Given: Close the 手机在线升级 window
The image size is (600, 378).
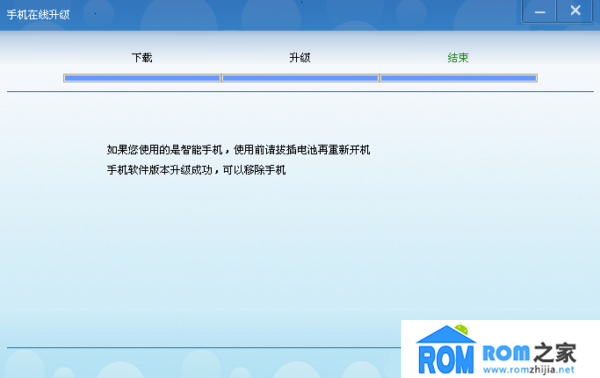Looking at the screenshot, I should click(x=575, y=11).
